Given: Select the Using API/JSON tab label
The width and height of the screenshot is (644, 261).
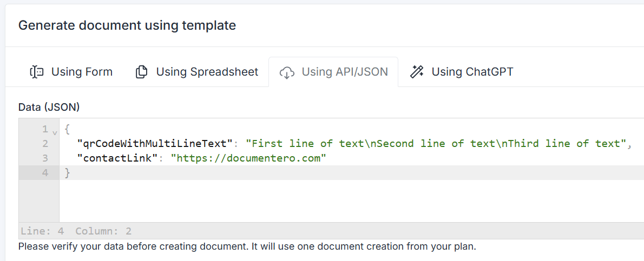Looking at the screenshot, I should 344,72.
